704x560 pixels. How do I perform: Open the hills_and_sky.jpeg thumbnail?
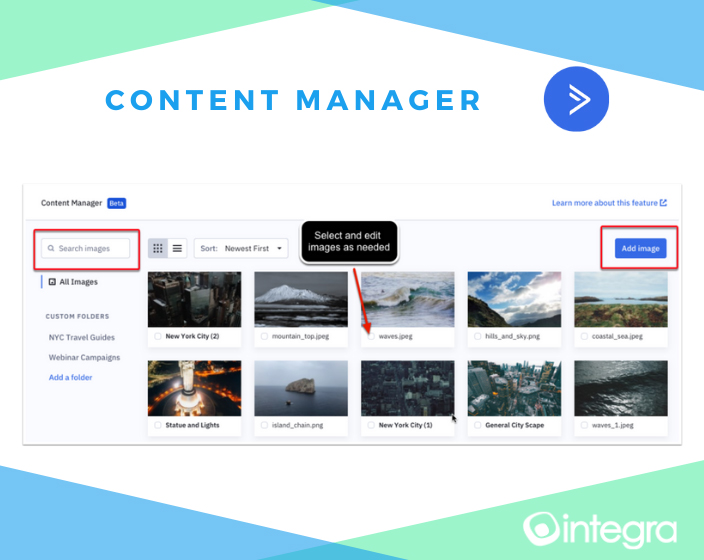(x=514, y=299)
